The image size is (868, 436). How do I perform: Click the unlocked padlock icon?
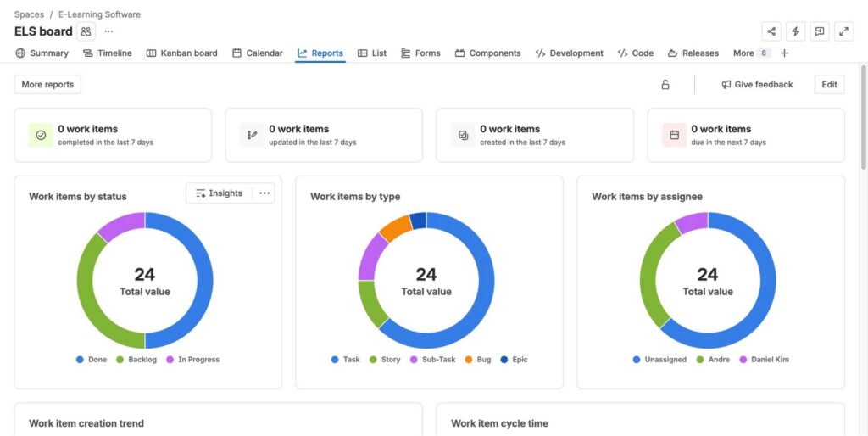tap(665, 84)
